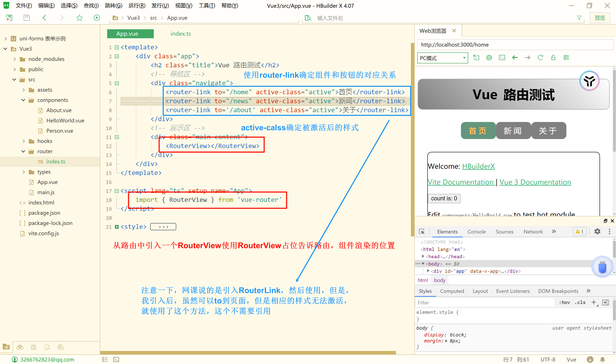Click the browser back arrow icon
This screenshot has height=364, width=616.
coord(515,58)
